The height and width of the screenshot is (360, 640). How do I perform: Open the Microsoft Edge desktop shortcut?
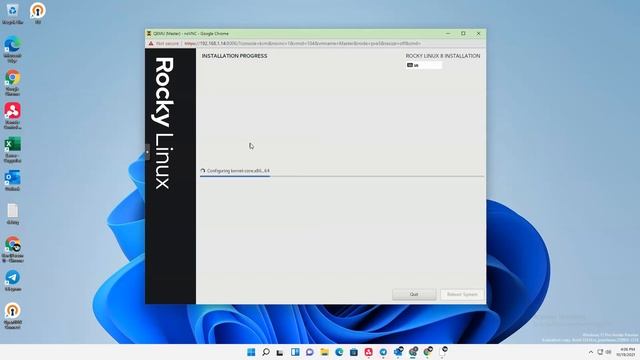pos(13,49)
